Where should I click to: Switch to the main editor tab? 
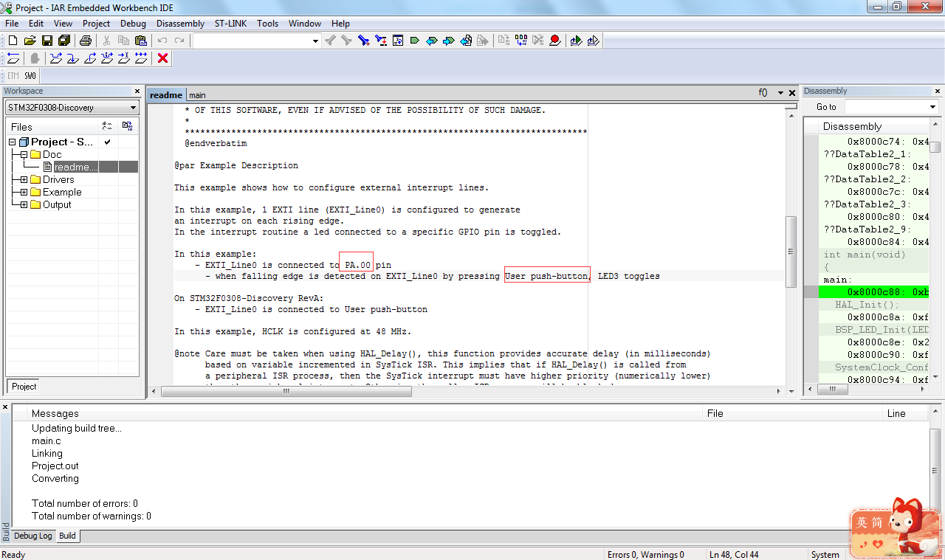click(x=197, y=95)
